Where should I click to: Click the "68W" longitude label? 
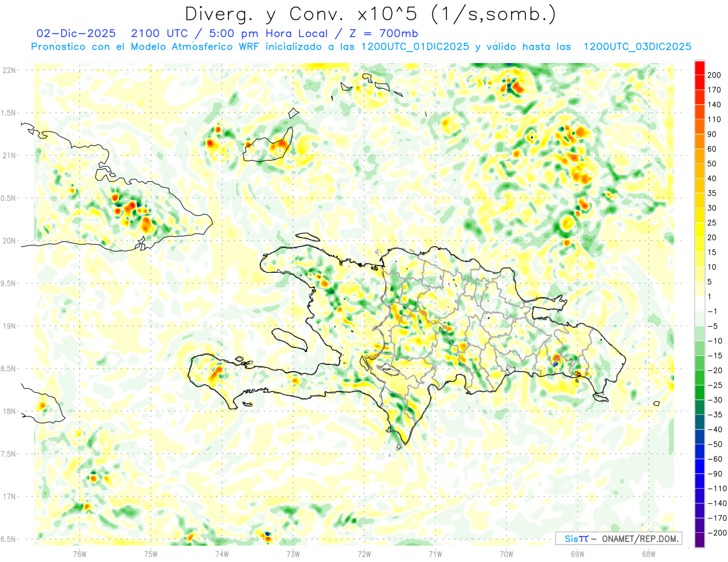[648, 554]
